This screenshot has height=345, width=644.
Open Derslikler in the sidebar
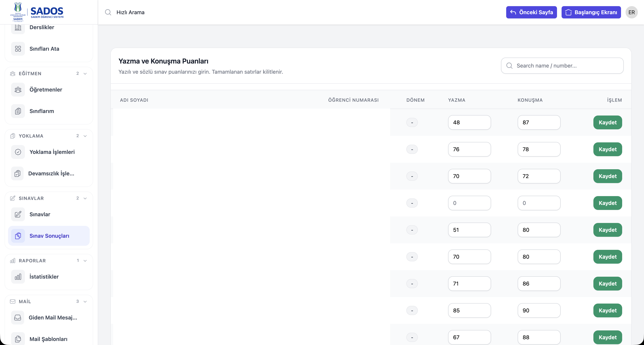pos(49,27)
